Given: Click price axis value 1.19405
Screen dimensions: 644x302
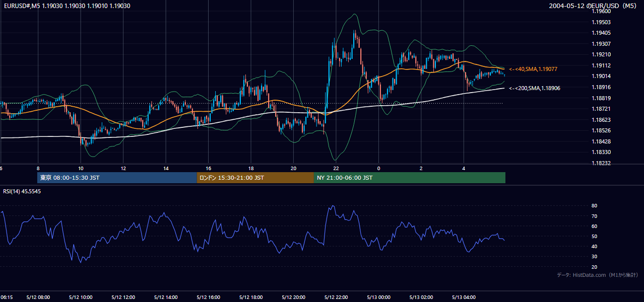Looking at the screenshot, I should pyautogui.click(x=601, y=33).
